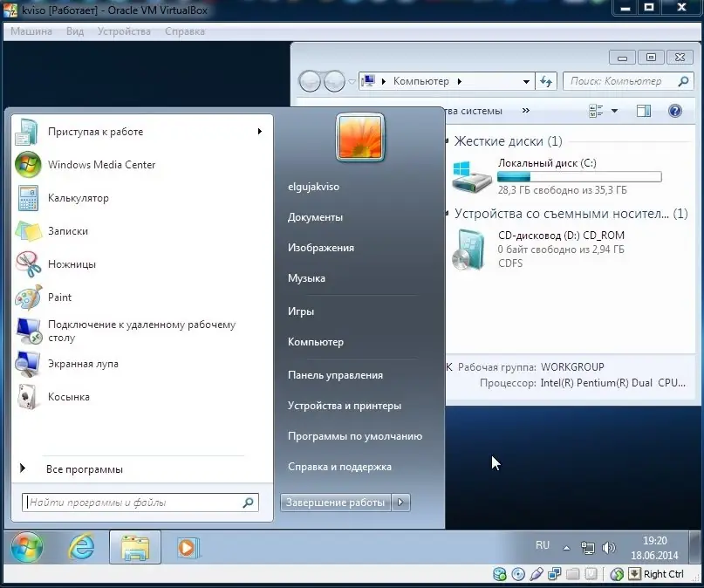Viewport: 704px width, 588px height.
Task: Expand shutdown options arrow
Action: coord(400,503)
